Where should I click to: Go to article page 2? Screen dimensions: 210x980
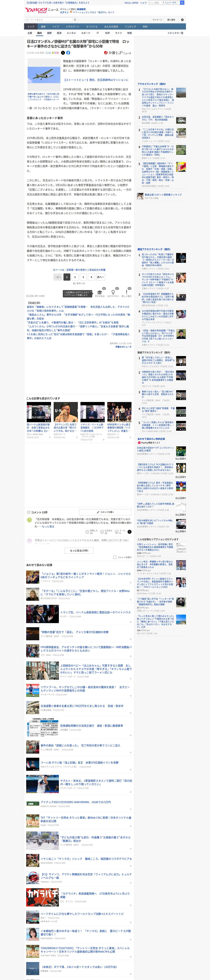(75, 277)
